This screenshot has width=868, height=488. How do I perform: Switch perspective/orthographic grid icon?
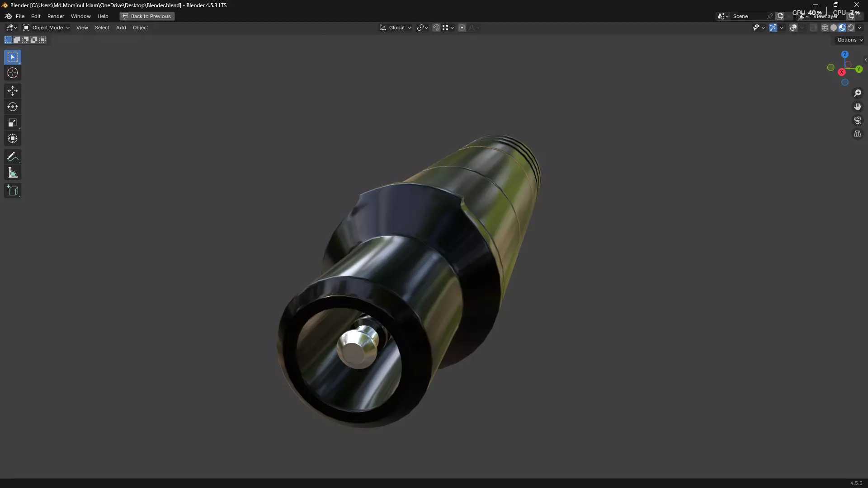click(858, 134)
